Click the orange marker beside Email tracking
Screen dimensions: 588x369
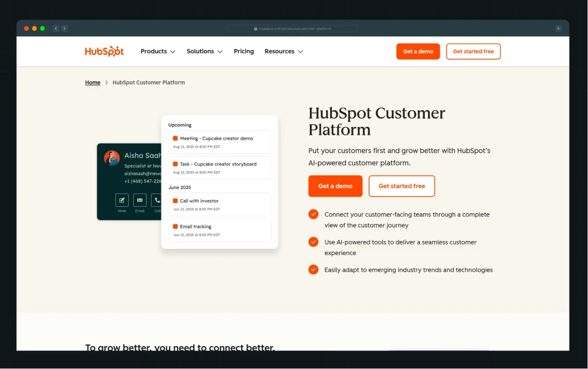pos(175,227)
